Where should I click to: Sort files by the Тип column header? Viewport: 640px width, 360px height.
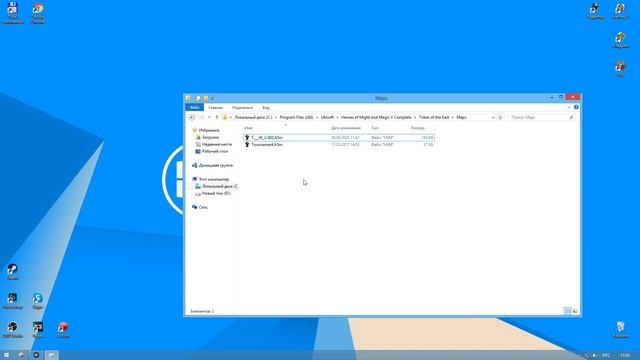pyautogui.click(x=375, y=128)
